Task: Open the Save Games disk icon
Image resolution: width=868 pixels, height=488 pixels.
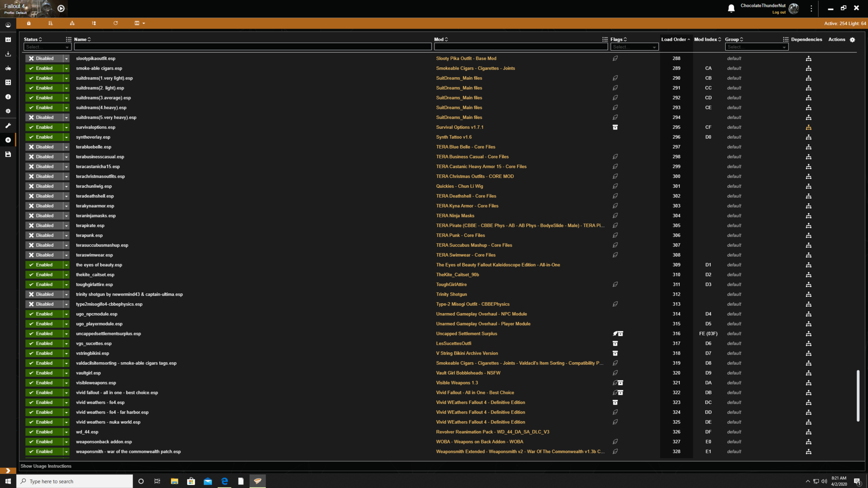Action: (x=8, y=155)
